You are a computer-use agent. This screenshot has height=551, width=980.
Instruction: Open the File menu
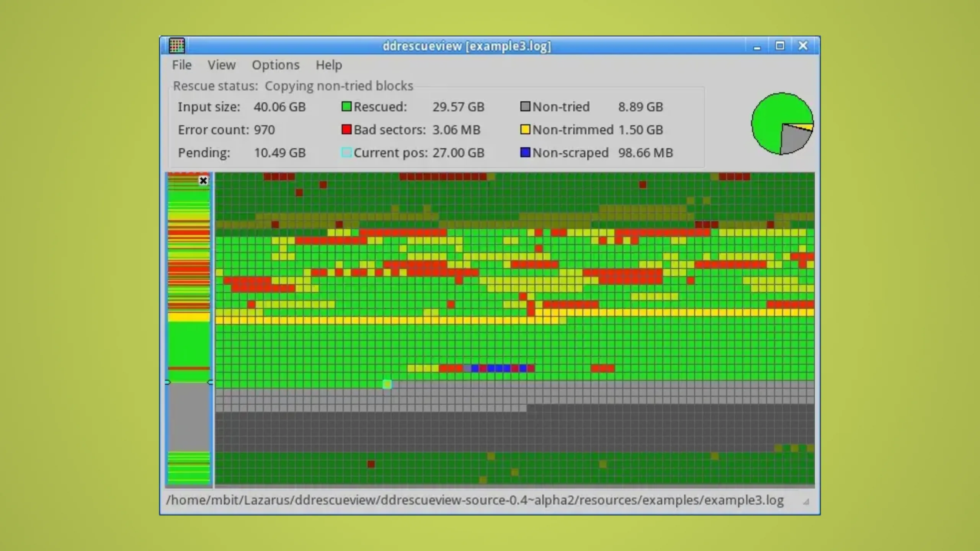click(181, 65)
